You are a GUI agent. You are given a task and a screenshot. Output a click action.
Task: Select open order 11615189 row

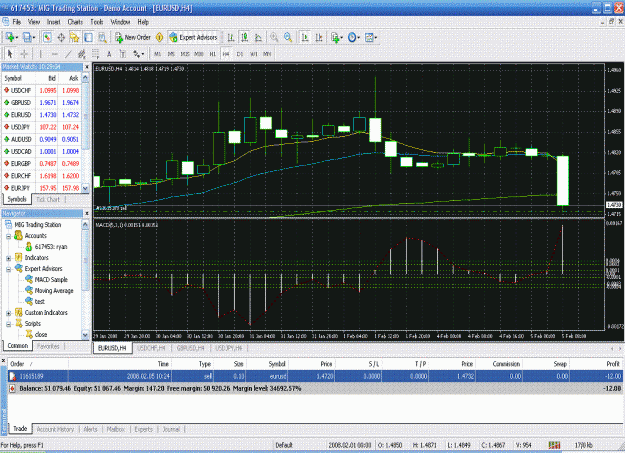coord(315,376)
